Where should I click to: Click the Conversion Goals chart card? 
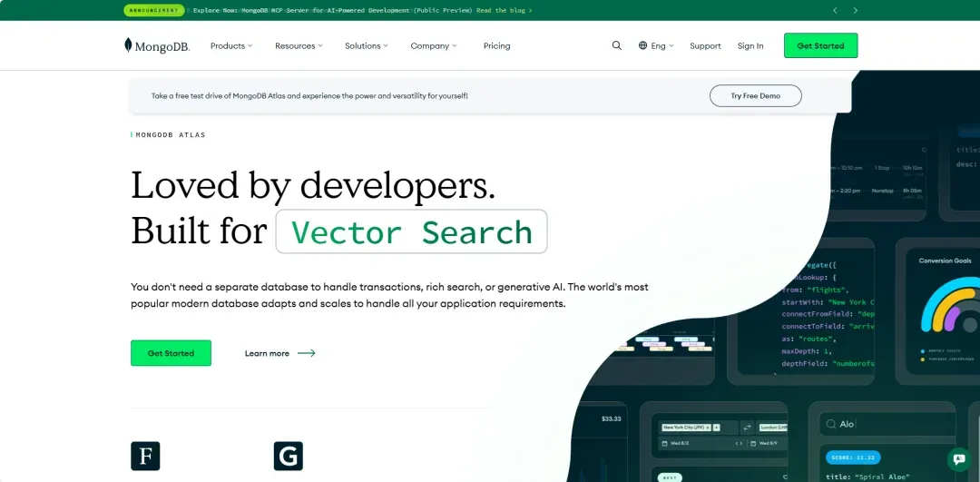937,310
